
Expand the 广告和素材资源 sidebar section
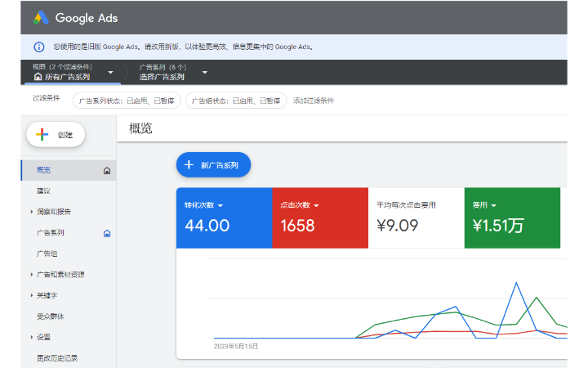point(32,275)
